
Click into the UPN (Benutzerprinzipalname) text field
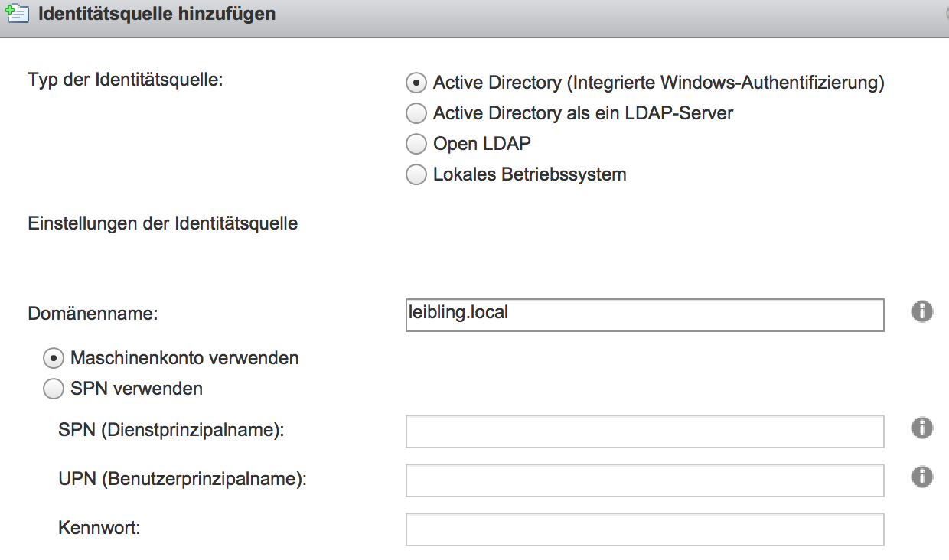645,480
